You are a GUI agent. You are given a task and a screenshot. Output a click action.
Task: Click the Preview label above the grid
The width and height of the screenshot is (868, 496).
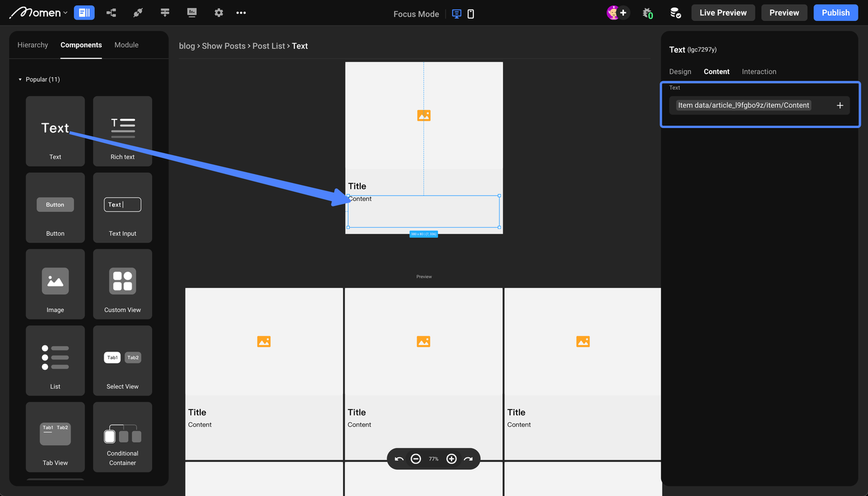[x=424, y=276]
